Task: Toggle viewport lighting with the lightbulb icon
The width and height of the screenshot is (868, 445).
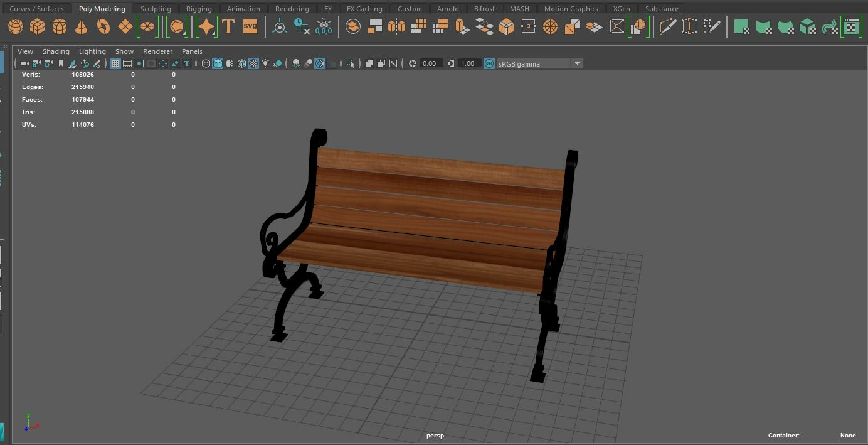Action: pos(265,63)
